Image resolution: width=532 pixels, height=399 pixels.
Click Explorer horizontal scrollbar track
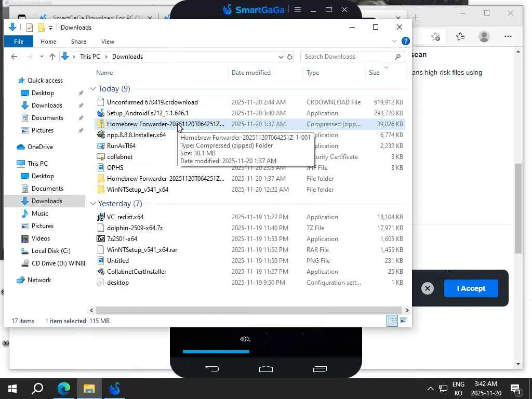tap(248, 310)
